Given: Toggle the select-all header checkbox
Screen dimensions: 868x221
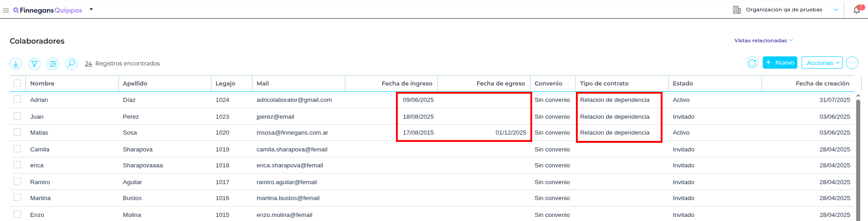Looking at the screenshot, I should coord(17,83).
